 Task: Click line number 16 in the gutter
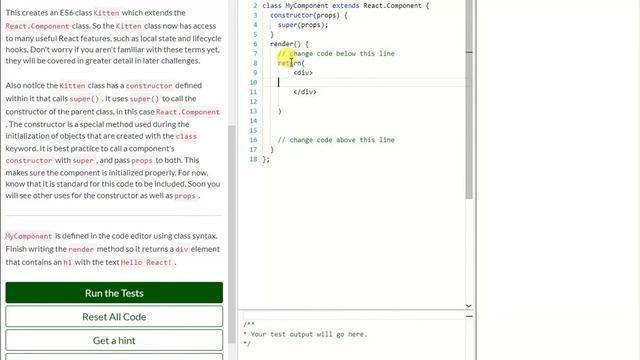click(x=253, y=140)
